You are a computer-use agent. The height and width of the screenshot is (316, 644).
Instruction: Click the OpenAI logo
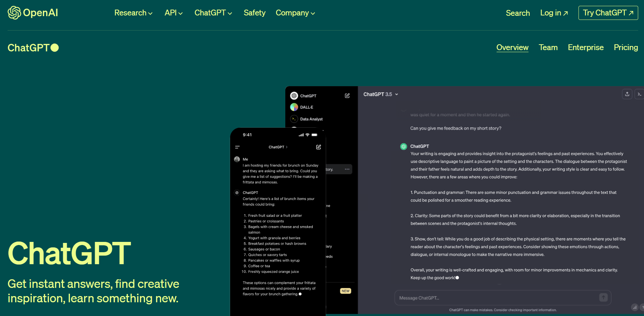pos(33,13)
